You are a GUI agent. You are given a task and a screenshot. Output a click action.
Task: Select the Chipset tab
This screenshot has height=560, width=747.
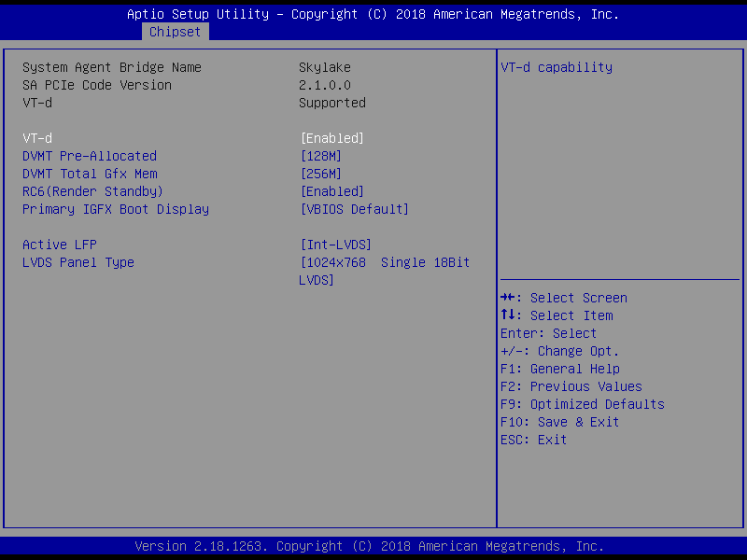click(175, 32)
